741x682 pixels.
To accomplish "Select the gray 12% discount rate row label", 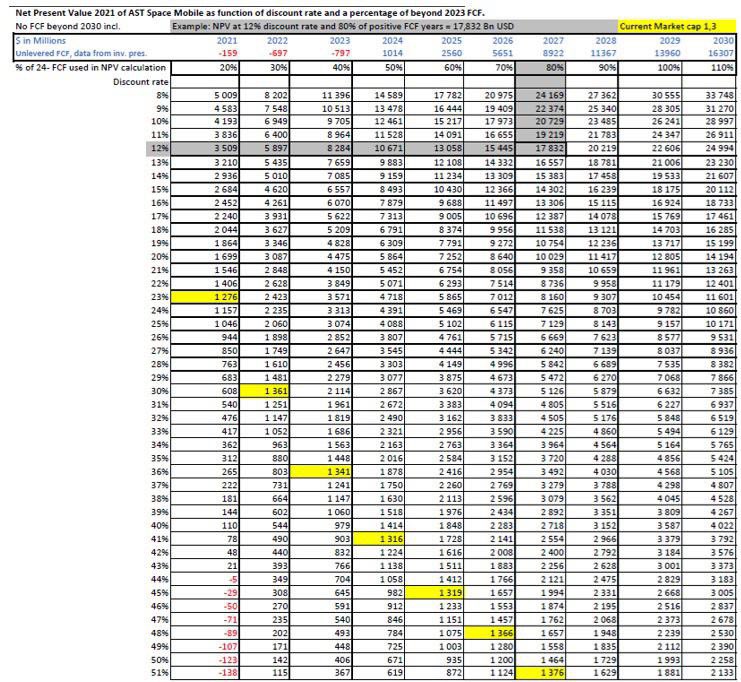I will click(158, 148).
